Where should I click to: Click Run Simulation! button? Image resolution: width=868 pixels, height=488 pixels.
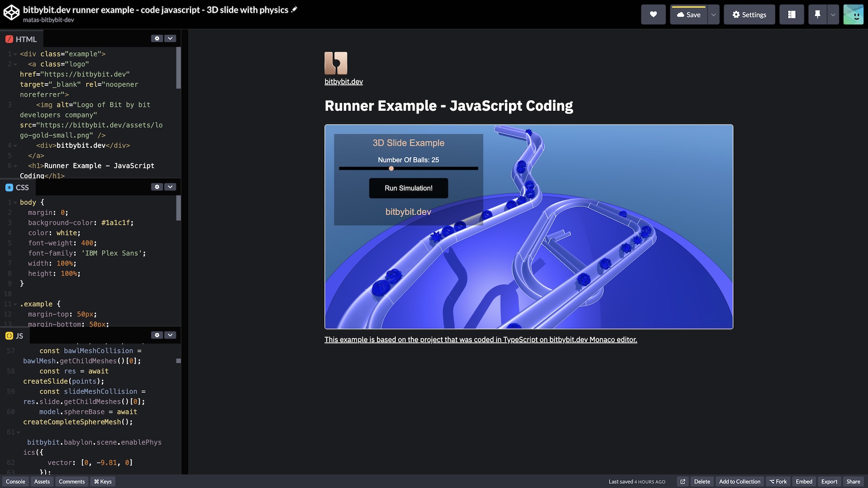tap(409, 188)
